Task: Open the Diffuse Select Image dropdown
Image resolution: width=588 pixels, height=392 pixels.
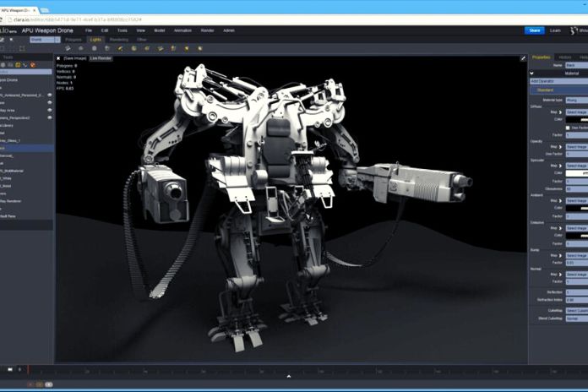Action: point(577,112)
